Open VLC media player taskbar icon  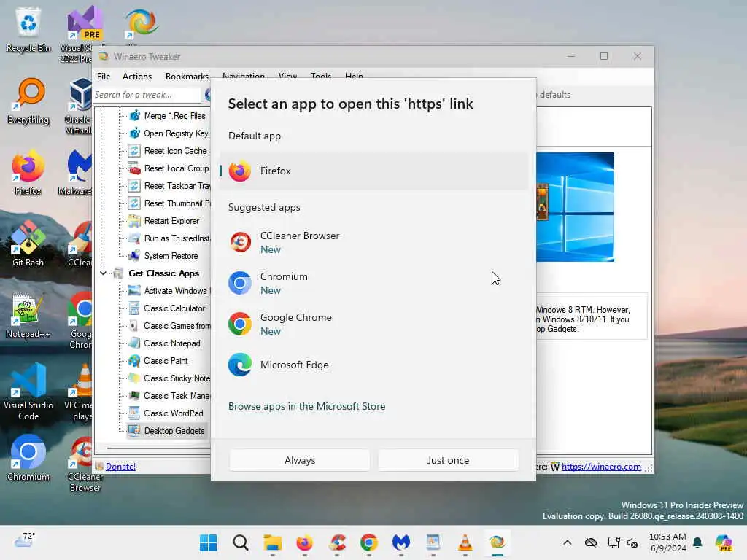tap(465, 542)
